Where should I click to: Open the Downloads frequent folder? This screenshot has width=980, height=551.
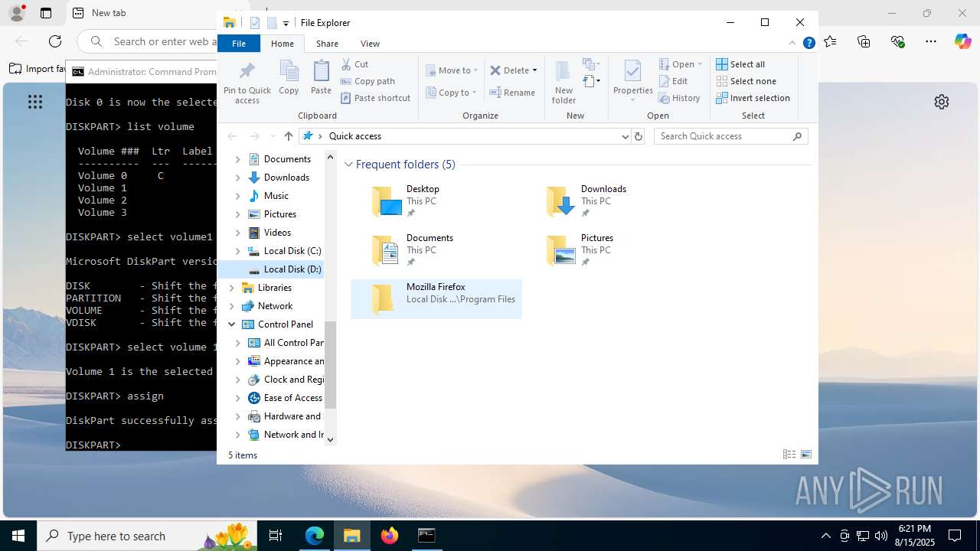(x=611, y=201)
